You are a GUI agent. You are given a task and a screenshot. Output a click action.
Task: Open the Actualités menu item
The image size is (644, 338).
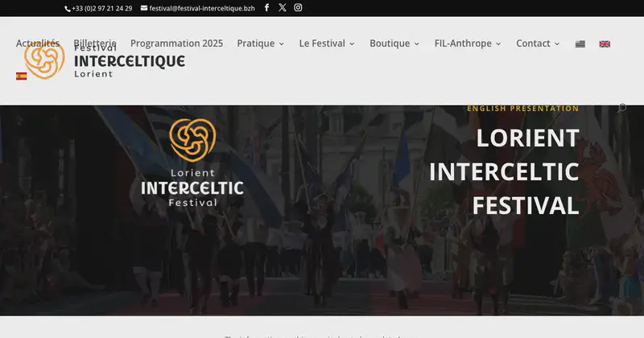coord(38,43)
